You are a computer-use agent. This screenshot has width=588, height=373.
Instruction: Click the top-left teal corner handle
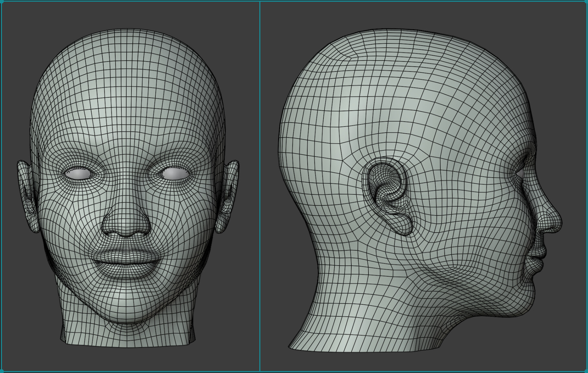point(3,3)
